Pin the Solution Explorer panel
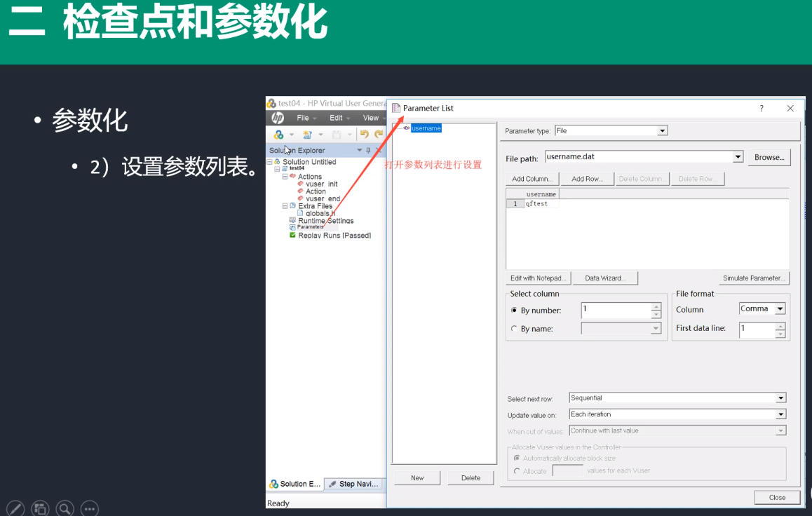The image size is (812, 516). [x=368, y=150]
